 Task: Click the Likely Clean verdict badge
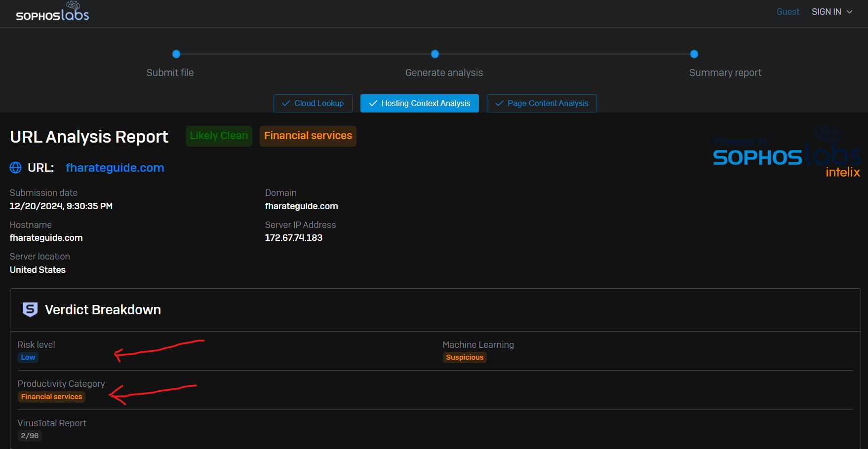(219, 136)
